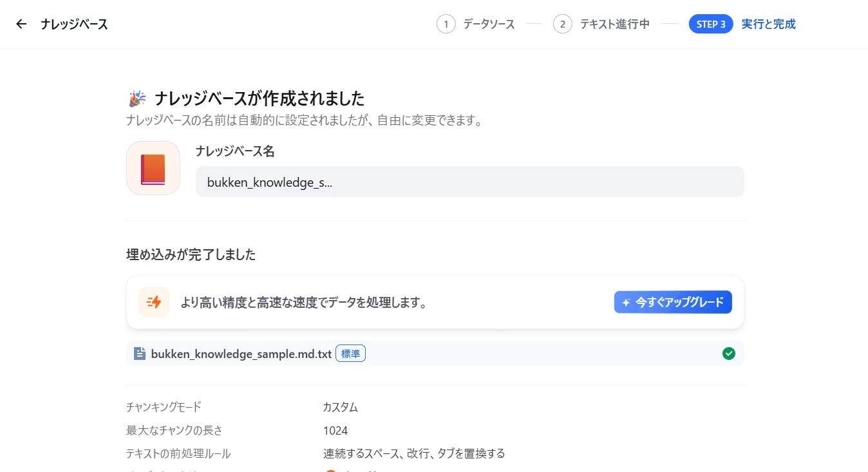The image size is (868, 472).
Task: Click the orange book knowledge base icon
Action: (x=153, y=168)
